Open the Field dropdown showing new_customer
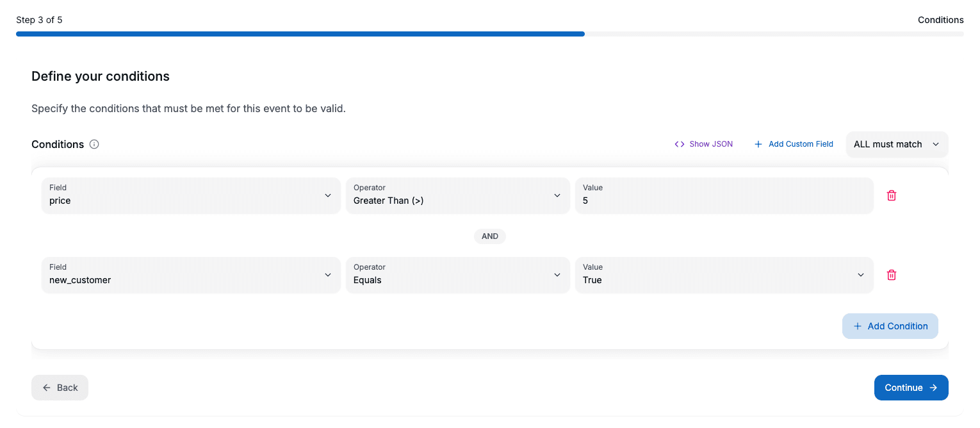This screenshot has width=980, height=428. click(x=191, y=275)
